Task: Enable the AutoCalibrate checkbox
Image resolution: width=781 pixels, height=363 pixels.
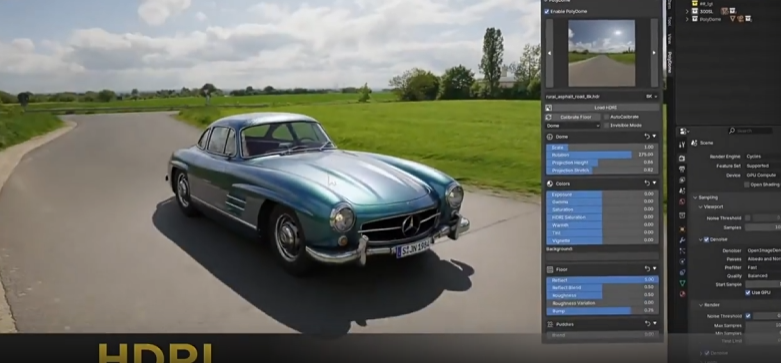Action: click(606, 117)
